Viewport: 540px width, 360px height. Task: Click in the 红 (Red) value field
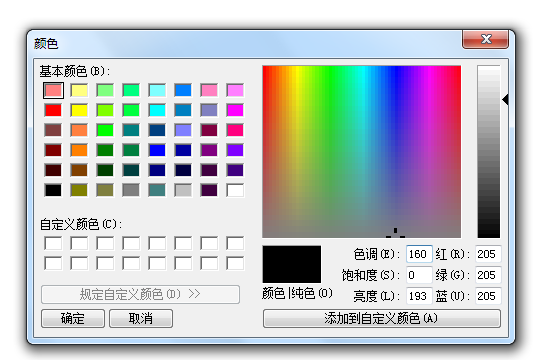click(x=488, y=254)
